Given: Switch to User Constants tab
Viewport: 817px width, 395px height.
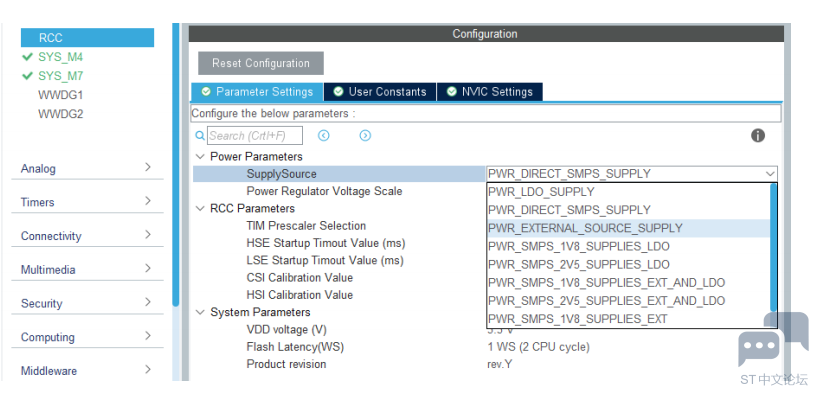Looking at the screenshot, I should click(x=380, y=92).
